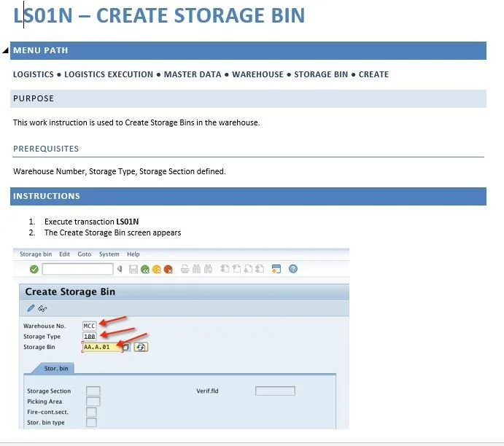Screen dimensions: 504x446
Task: Click the INSTRUCTIONS heading
Action: click(x=47, y=196)
